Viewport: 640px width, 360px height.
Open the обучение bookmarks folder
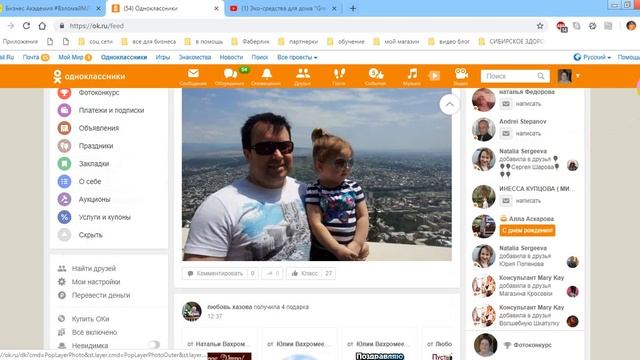346,41
